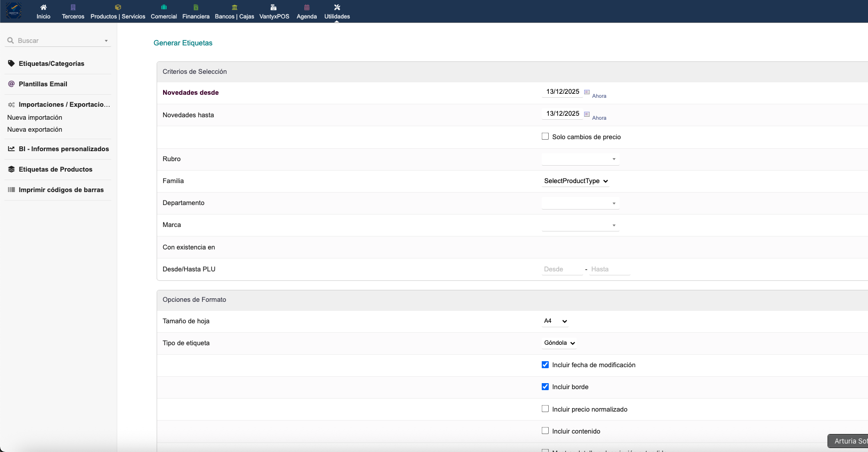The width and height of the screenshot is (868, 452).
Task: Open calendar picker for Novedades desde
Action: click(x=587, y=92)
